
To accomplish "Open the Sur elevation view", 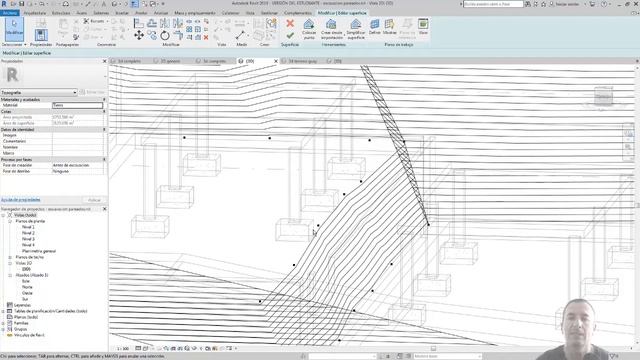I will (25, 299).
